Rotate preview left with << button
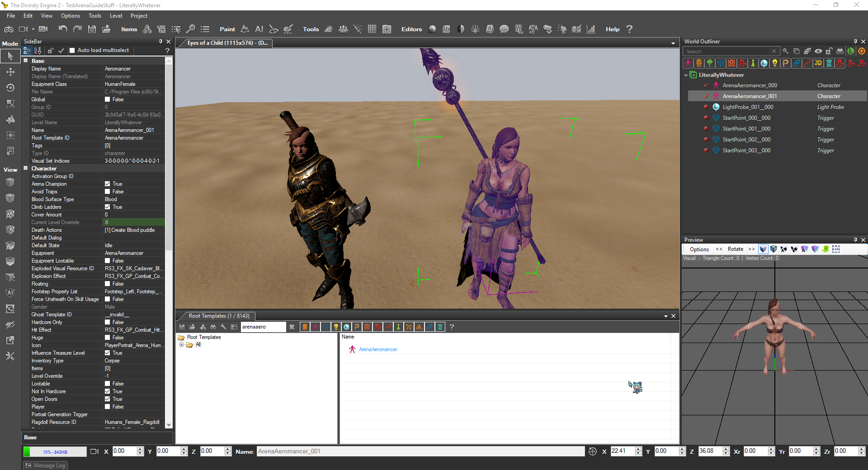The image size is (868, 470). pyautogui.click(x=719, y=249)
